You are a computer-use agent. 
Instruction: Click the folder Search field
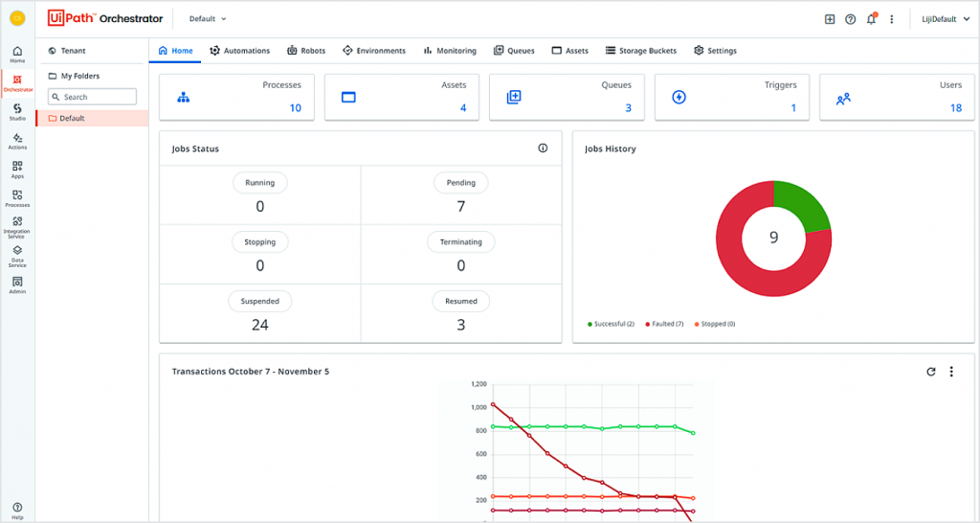tap(92, 97)
